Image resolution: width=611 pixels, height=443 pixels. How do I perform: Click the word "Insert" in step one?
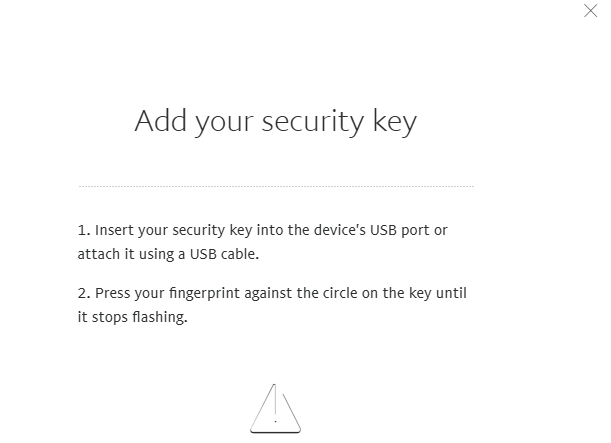click(115, 230)
